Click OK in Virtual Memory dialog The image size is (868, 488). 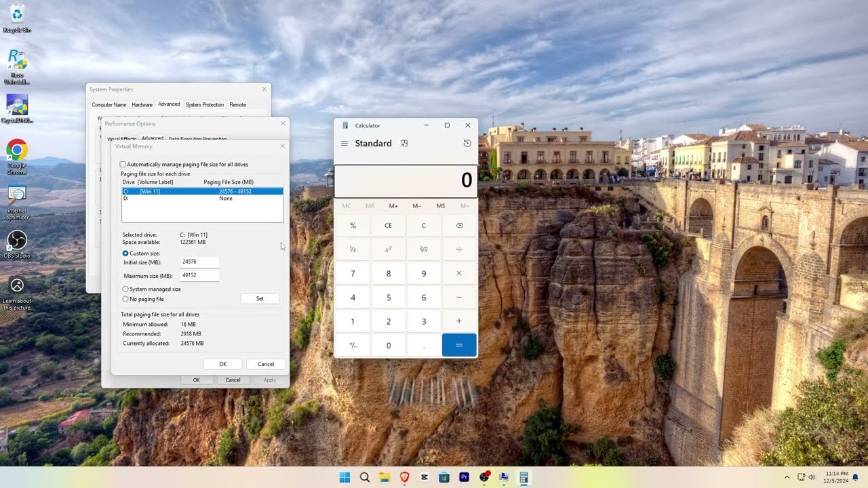click(222, 364)
